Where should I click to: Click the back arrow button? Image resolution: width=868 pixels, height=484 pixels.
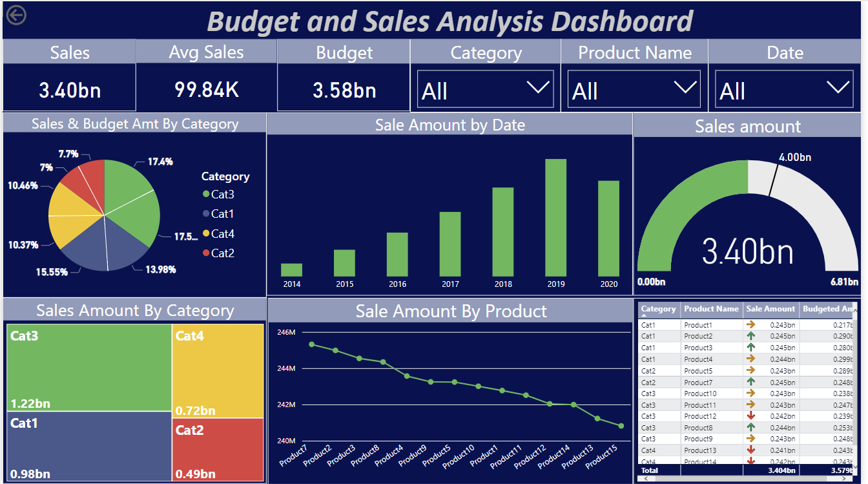tap(15, 15)
